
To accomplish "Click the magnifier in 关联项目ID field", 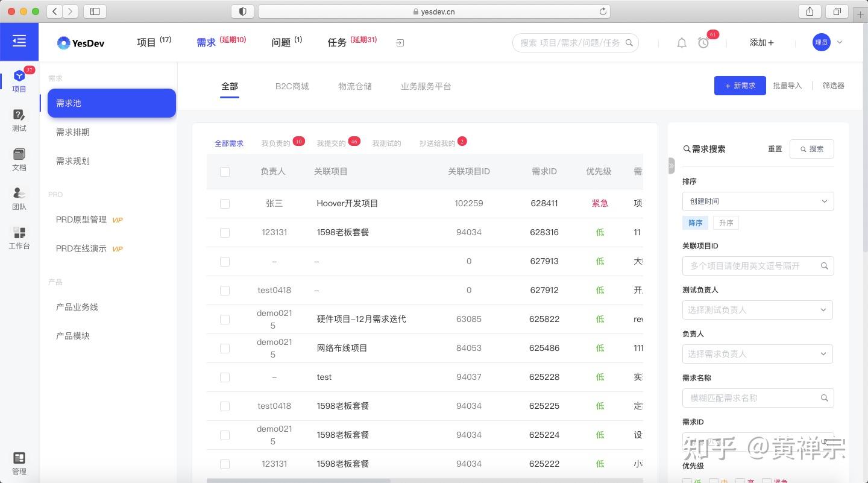I will [x=825, y=266].
